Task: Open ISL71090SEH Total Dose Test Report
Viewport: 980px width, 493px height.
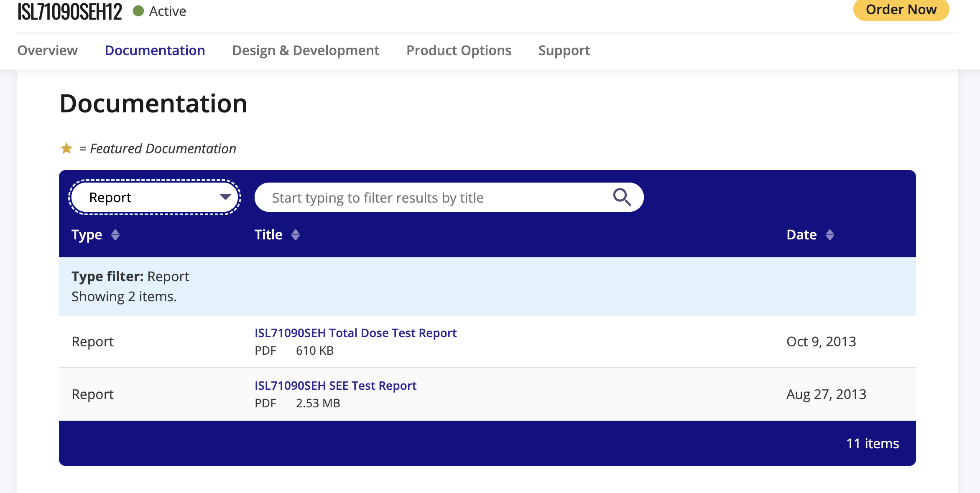Action: (x=355, y=333)
